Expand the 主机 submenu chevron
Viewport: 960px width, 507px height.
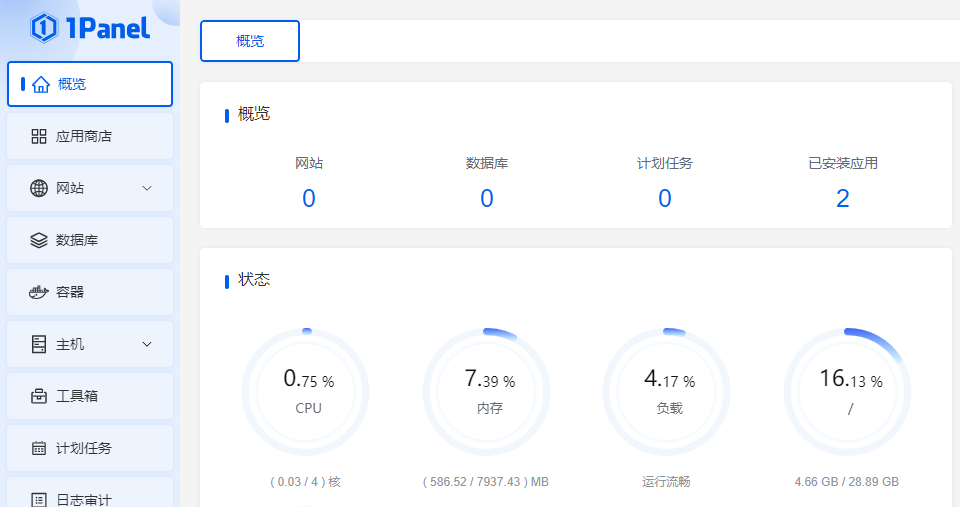tap(147, 344)
